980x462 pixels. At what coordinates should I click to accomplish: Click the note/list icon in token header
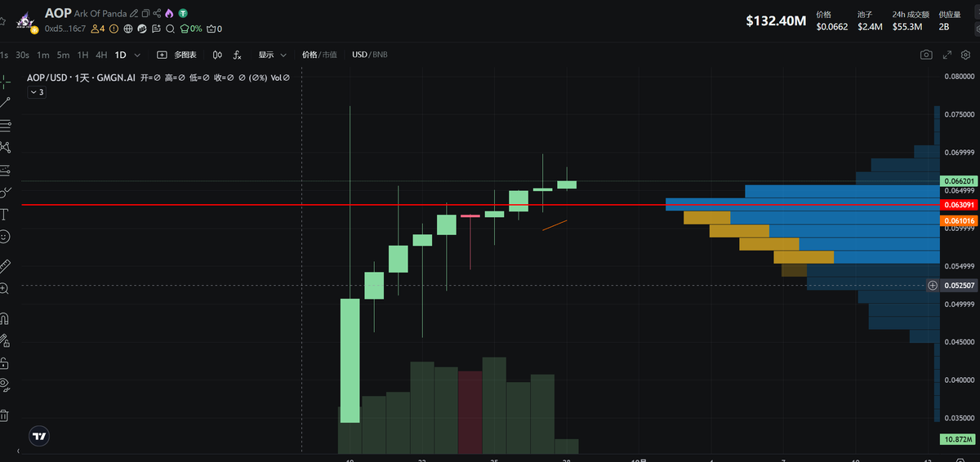click(x=156, y=29)
